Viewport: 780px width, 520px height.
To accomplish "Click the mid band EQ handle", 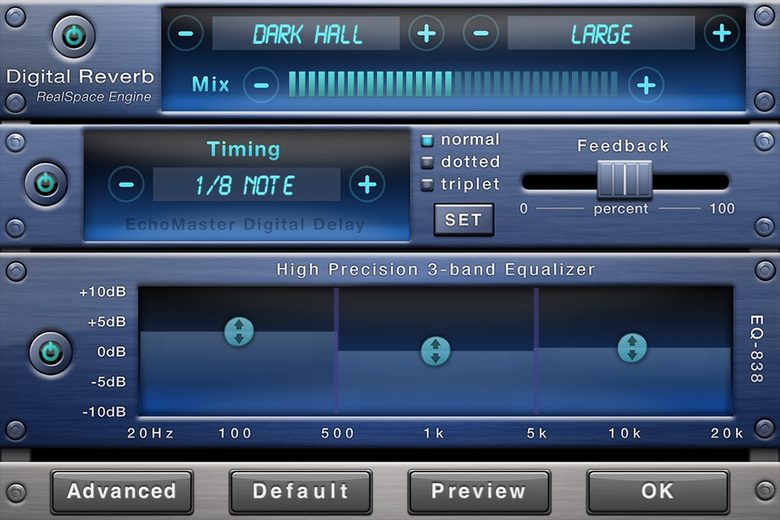I will 436,351.
